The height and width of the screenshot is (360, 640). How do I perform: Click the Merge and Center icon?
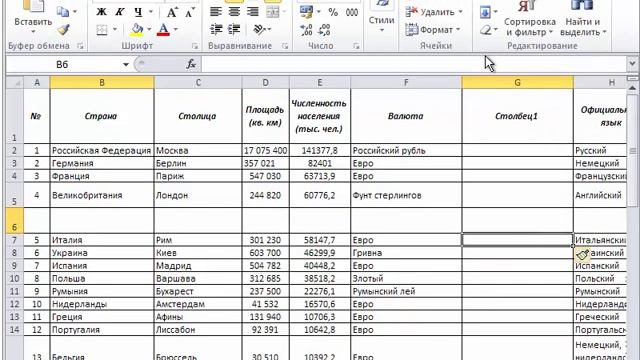point(272,12)
